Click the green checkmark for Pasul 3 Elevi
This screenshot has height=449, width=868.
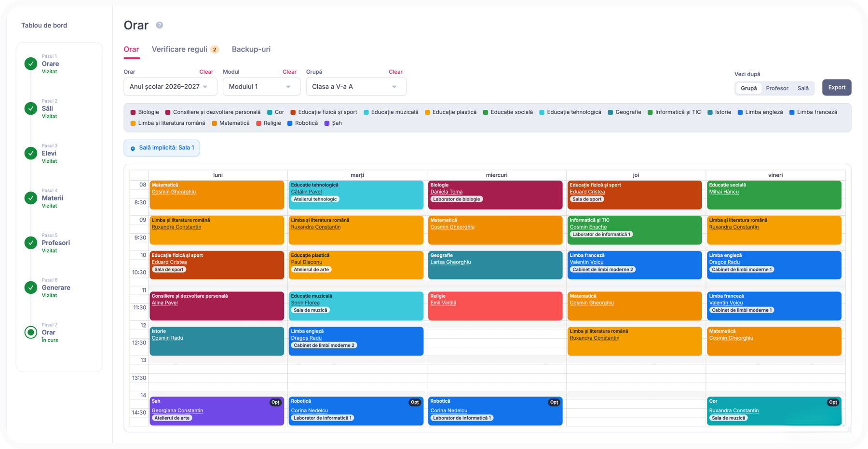(31, 153)
